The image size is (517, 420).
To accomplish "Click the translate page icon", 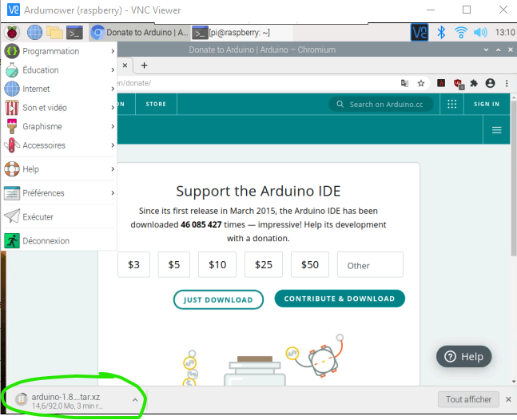I will pyautogui.click(x=404, y=83).
